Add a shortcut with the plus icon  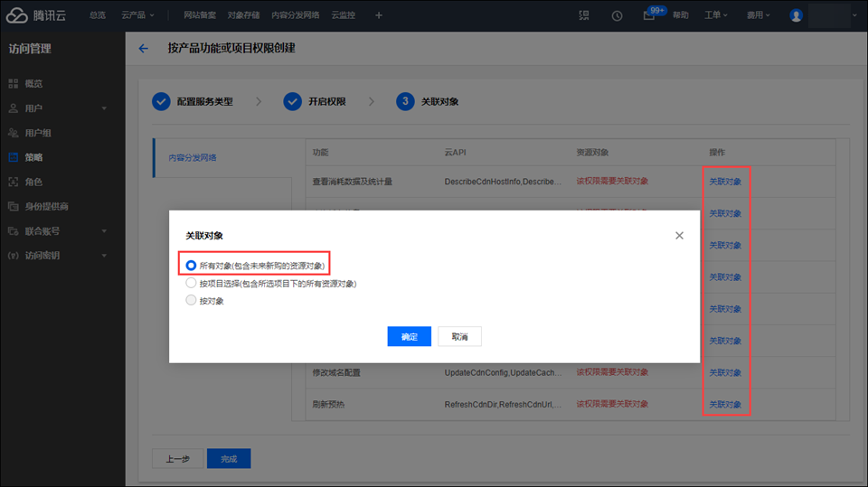[x=379, y=15]
